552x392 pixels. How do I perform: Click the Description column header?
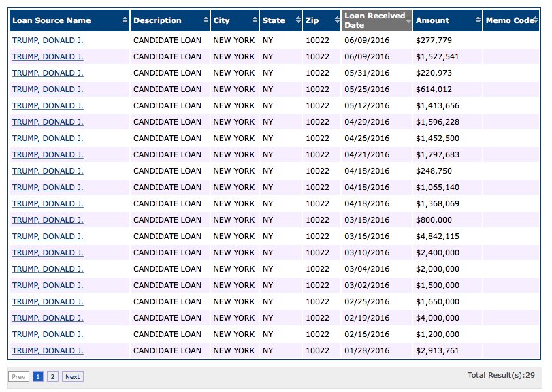coord(170,20)
